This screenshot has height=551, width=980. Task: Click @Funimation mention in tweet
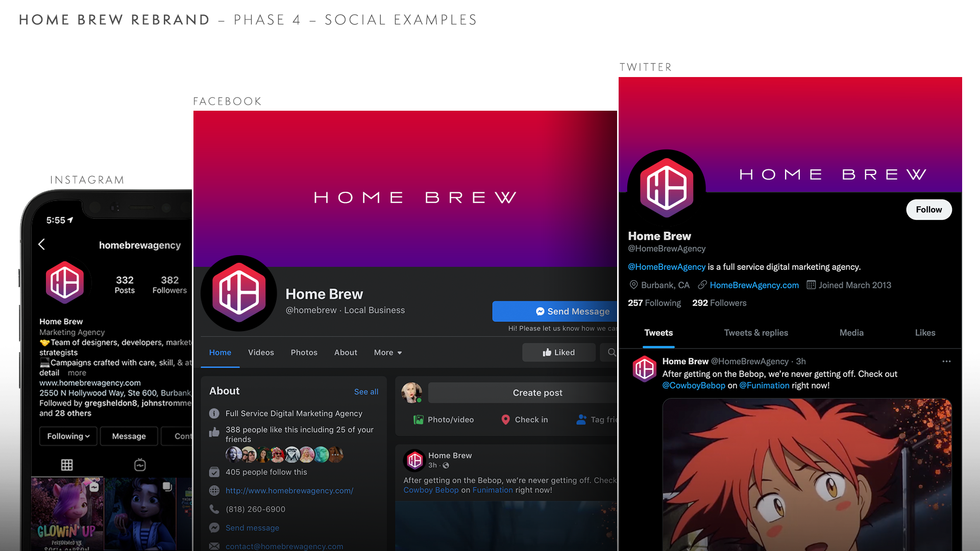pyautogui.click(x=764, y=385)
